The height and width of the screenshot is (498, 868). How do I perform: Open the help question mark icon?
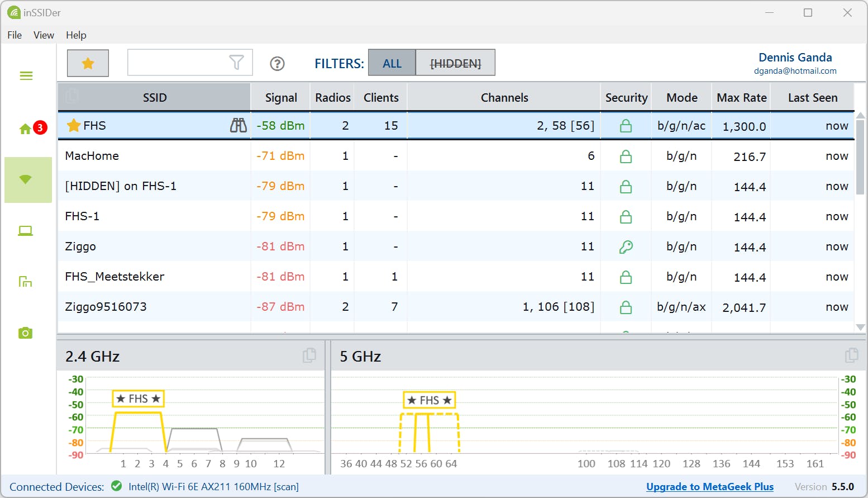click(277, 64)
